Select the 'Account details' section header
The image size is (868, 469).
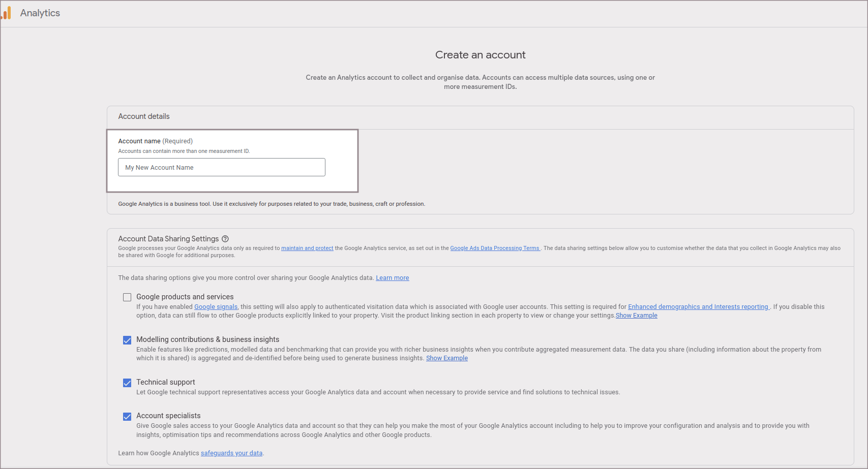tap(144, 116)
